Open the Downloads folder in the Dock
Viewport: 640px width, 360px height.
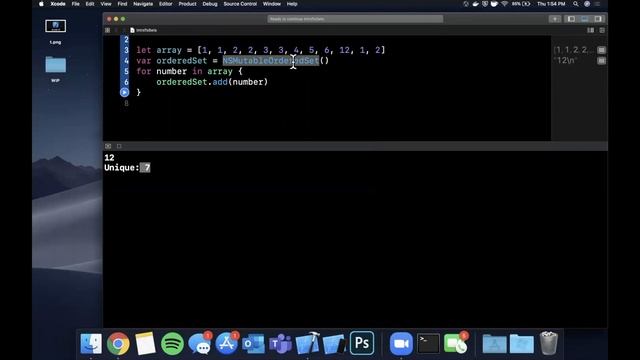coord(521,343)
